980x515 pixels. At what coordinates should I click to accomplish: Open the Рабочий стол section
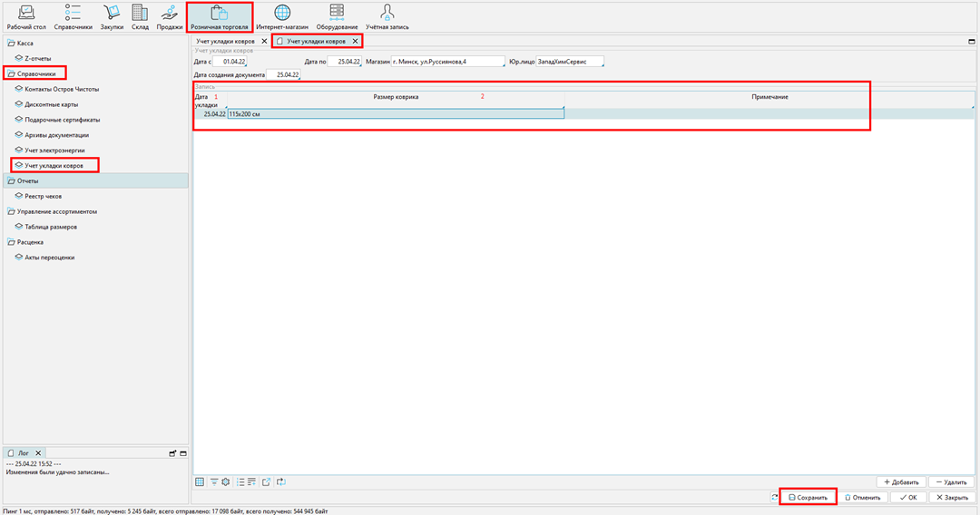click(26, 17)
